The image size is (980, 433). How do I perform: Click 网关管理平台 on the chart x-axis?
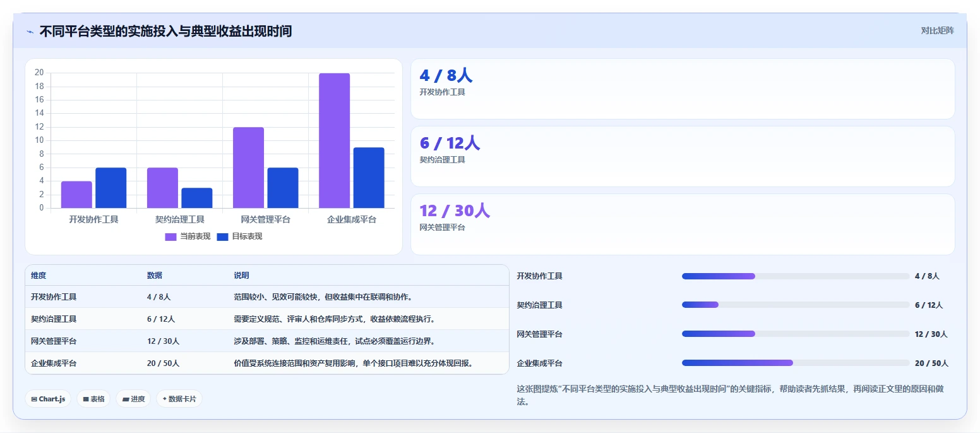click(266, 219)
